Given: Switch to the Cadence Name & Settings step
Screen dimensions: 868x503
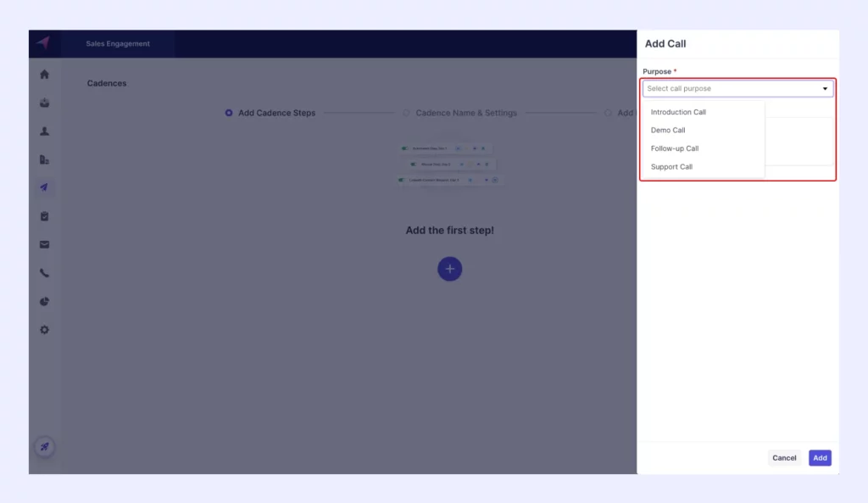Looking at the screenshot, I should click(465, 112).
